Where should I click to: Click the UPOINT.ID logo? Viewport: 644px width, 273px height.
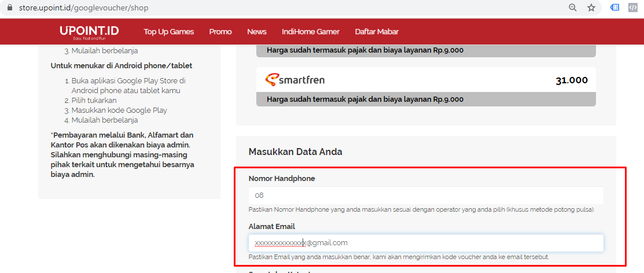[x=89, y=32]
